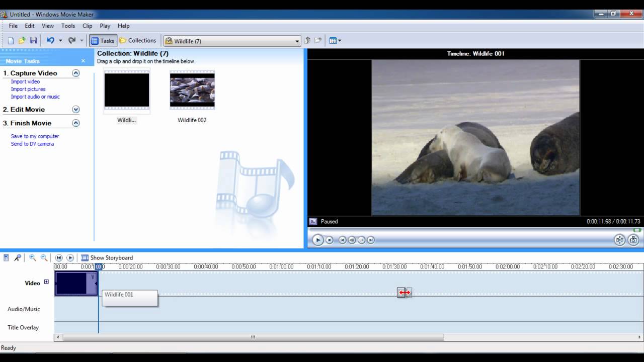Create a new collection folder
This screenshot has height=362, width=644.
pyautogui.click(x=318, y=41)
